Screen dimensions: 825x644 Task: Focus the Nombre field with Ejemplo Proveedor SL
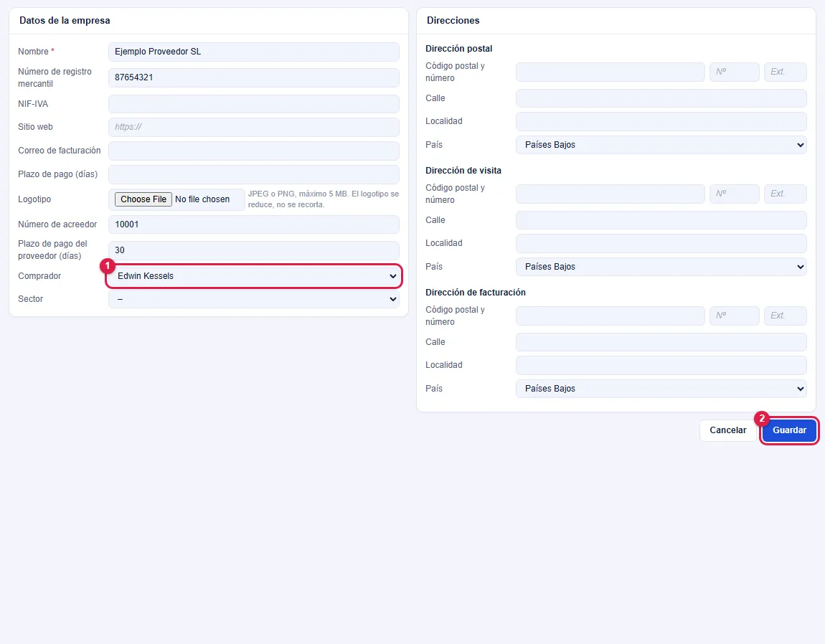[x=254, y=52]
